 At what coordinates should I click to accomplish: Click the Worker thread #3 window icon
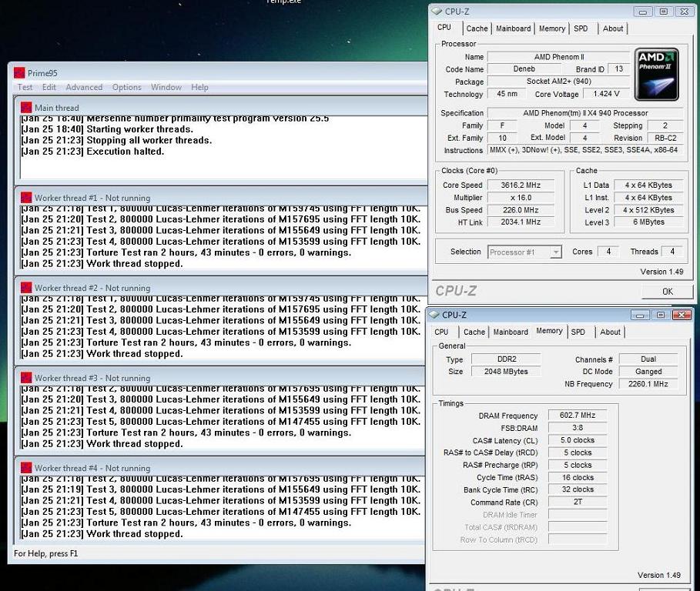click(26, 378)
